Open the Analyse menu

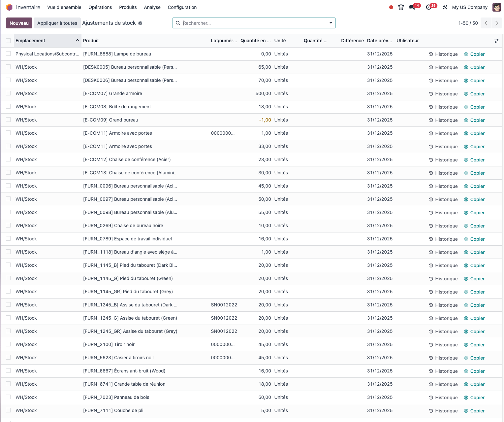point(152,7)
